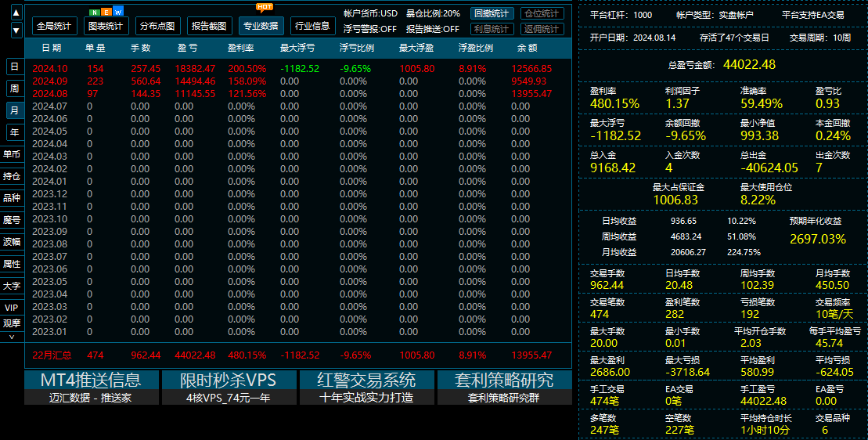
Task: Open the 图表统计 tab
Action: click(106, 26)
